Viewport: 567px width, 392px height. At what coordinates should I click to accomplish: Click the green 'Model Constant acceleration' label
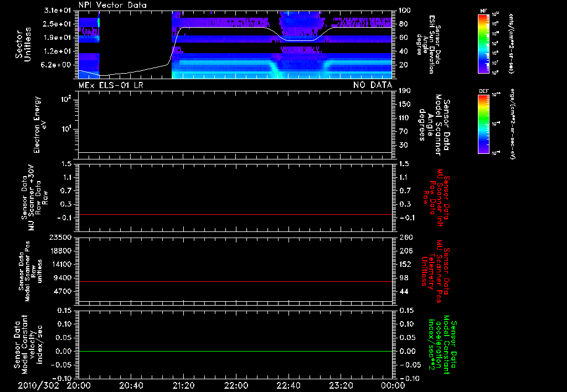442,345
